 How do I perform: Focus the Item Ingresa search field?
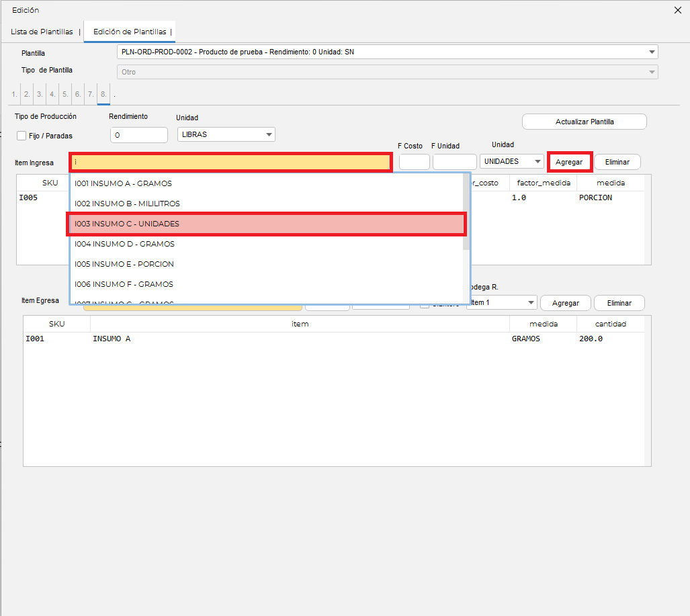pyautogui.click(x=230, y=163)
